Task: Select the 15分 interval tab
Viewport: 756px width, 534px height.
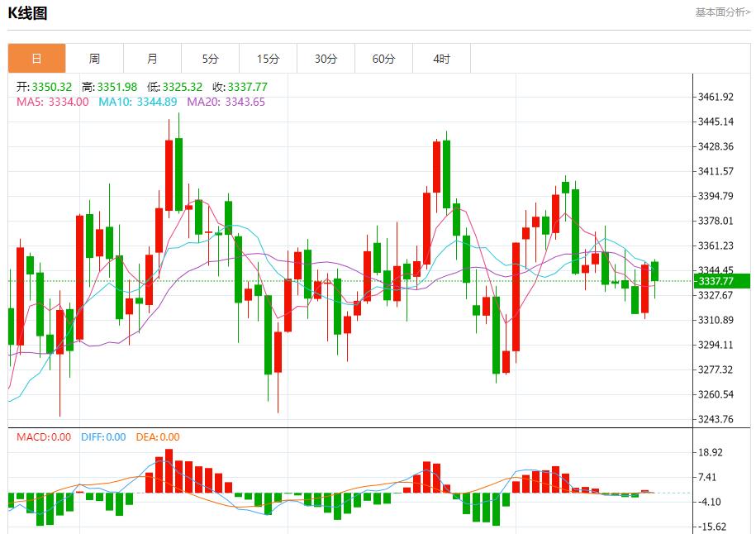Action: [268, 58]
